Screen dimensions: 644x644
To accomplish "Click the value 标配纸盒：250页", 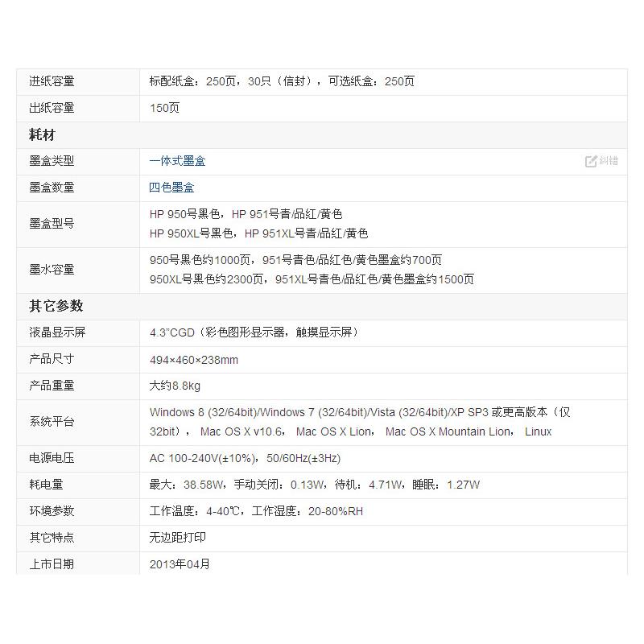I will (282, 81).
